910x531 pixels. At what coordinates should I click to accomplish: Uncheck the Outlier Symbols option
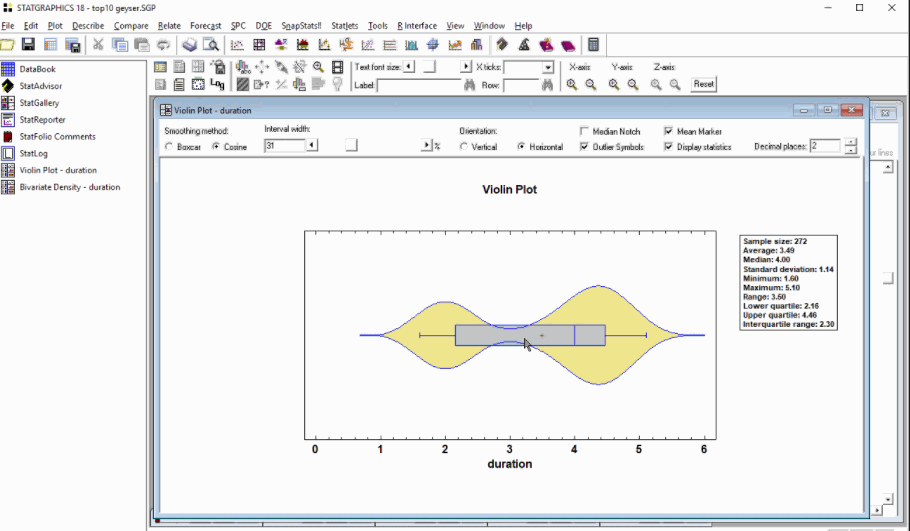click(585, 147)
